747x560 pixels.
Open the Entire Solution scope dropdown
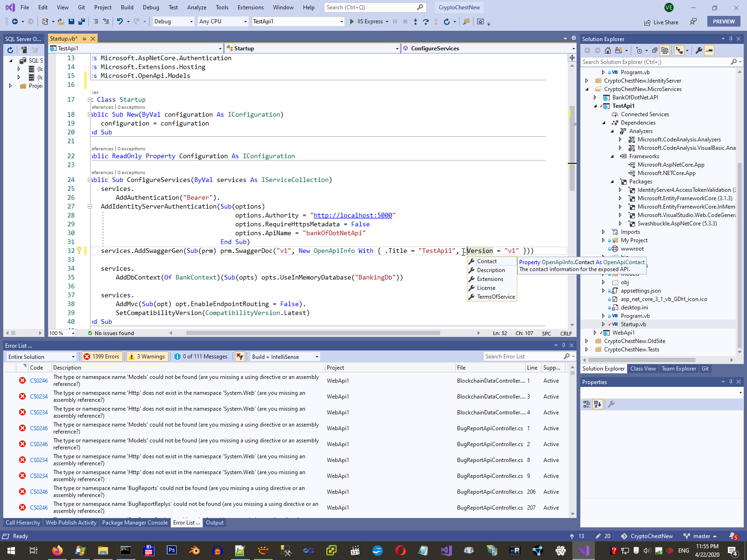pos(41,357)
